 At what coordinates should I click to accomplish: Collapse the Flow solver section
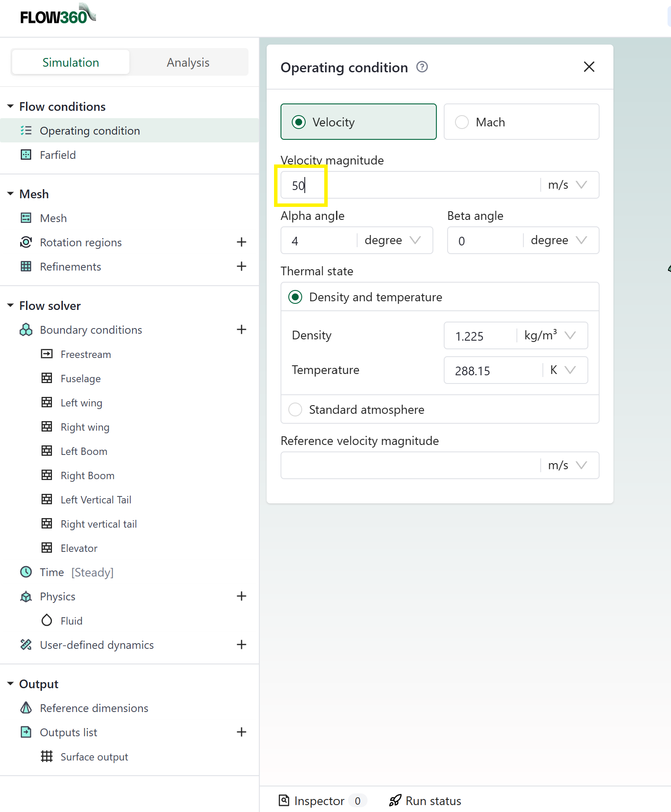[10, 306]
